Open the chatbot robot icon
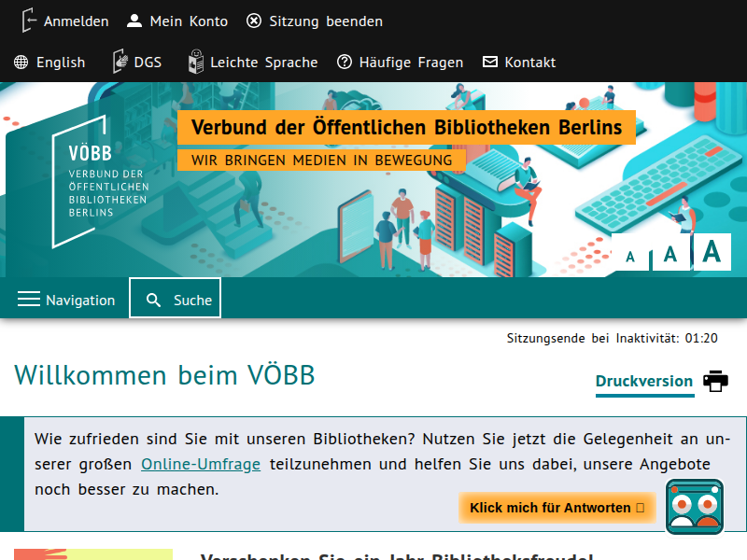 [695, 507]
